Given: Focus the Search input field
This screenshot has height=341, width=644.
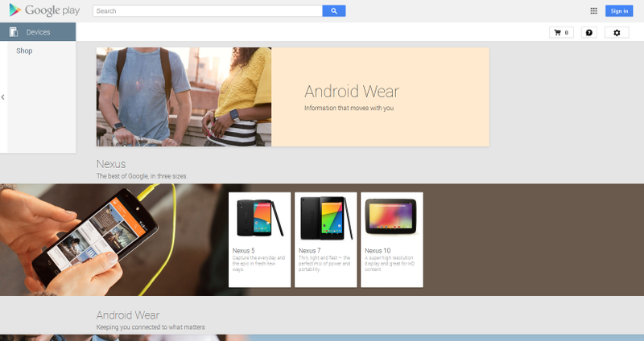Looking at the screenshot, I should point(208,11).
